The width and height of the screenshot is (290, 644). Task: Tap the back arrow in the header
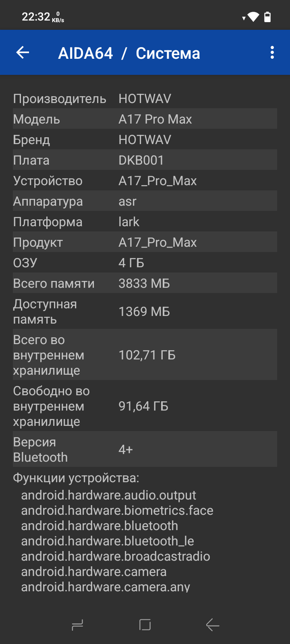(x=23, y=52)
